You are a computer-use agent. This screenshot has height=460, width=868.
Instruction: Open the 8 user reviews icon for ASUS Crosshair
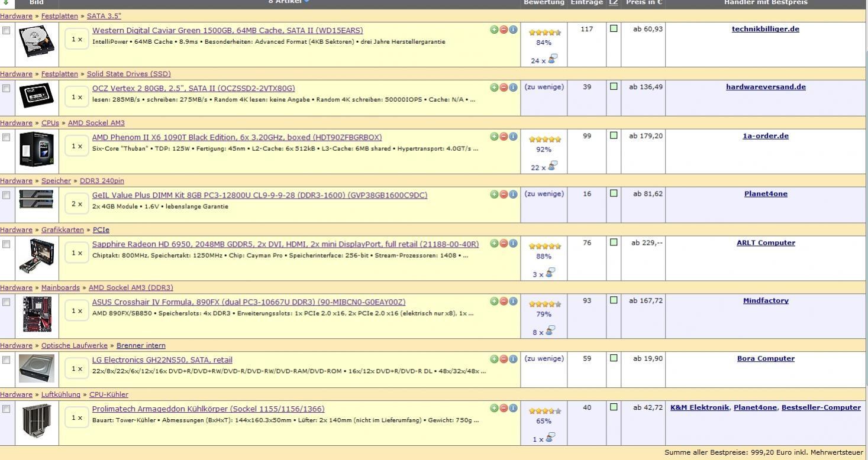click(553, 331)
